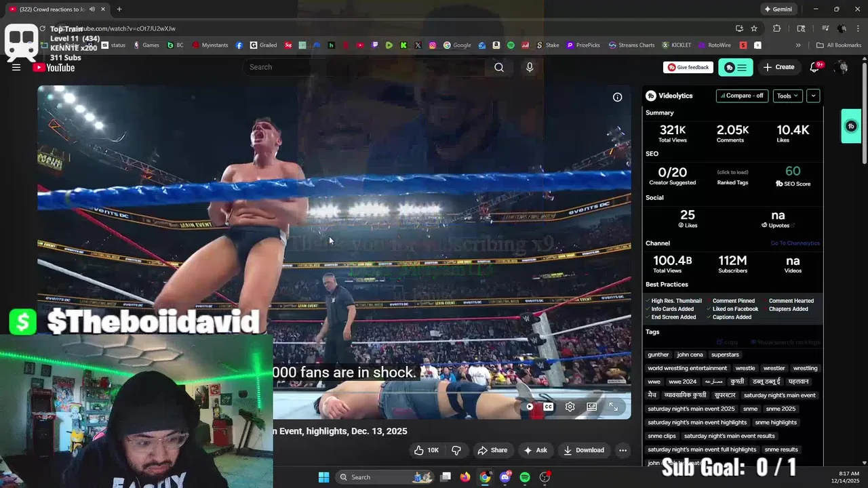Click the Share button
The width and height of the screenshot is (868, 488).
(492, 450)
